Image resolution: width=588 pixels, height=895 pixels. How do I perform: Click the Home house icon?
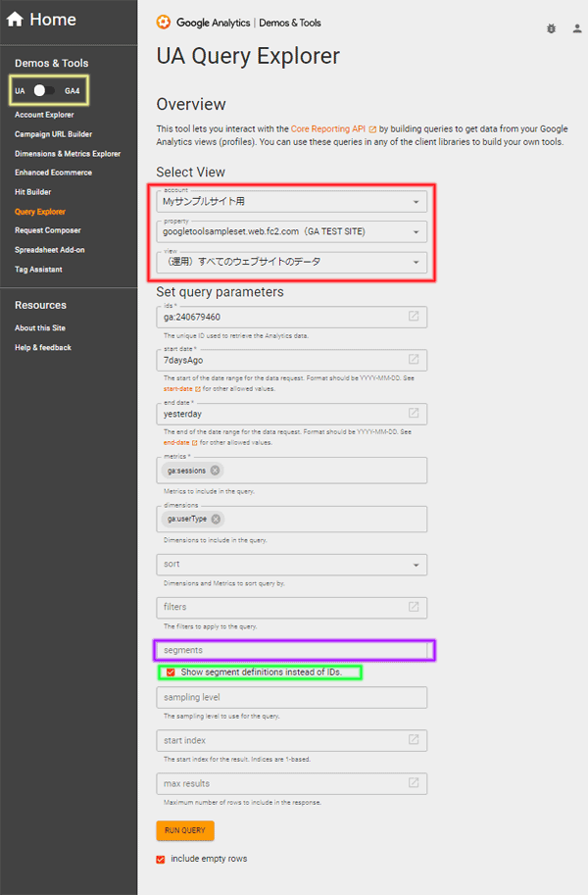(x=15, y=20)
